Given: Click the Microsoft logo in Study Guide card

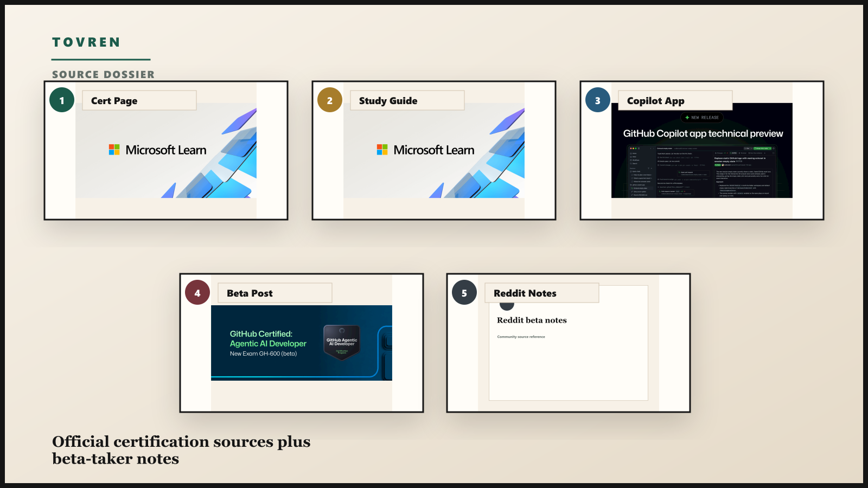Looking at the screenshot, I should pyautogui.click(x=382, y=150).
